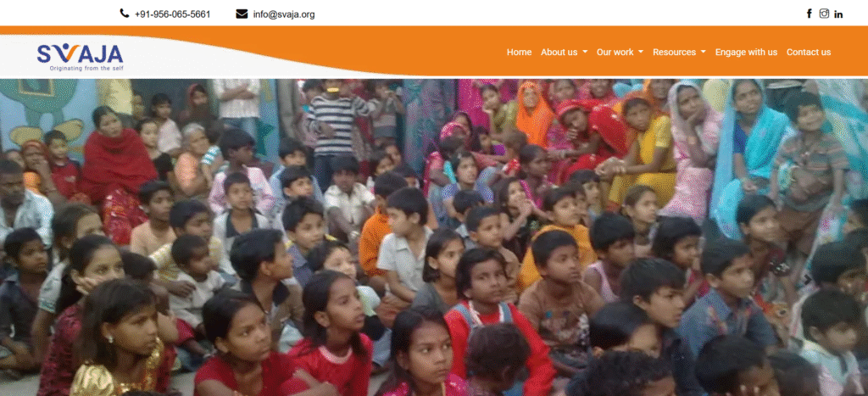The width and height of the screenshot is (868, 396).
Task: Expand the About us dropdown caret
Action: point(585,52)
